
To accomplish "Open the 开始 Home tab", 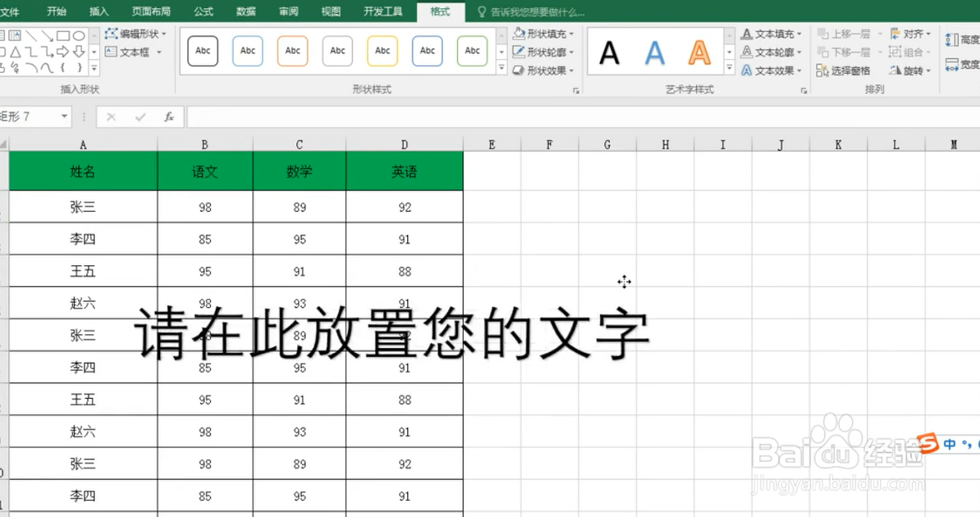I will pyautogui.click(x=57, y=11).
